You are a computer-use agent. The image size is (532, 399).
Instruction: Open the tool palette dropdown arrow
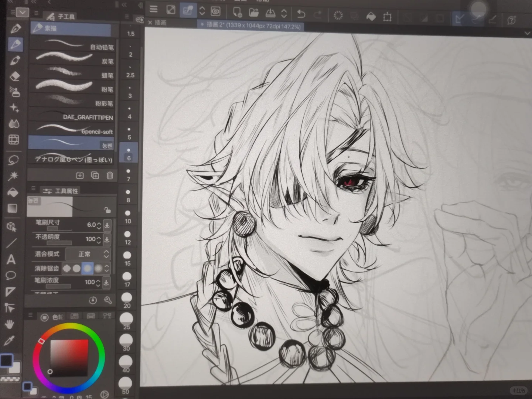point(22,12)
